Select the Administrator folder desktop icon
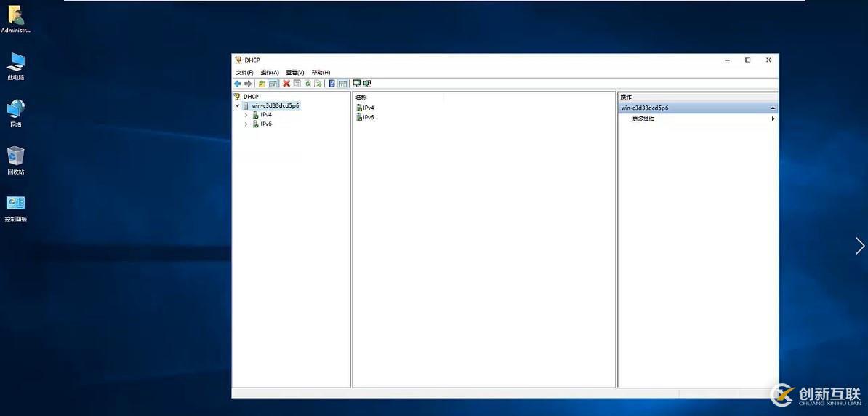 tap(15, 20)
